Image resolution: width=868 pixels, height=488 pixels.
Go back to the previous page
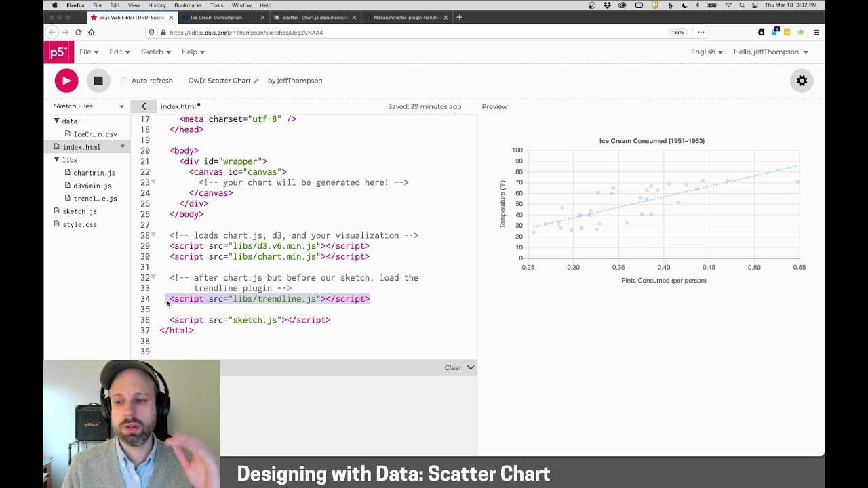[x=52, y=32]
